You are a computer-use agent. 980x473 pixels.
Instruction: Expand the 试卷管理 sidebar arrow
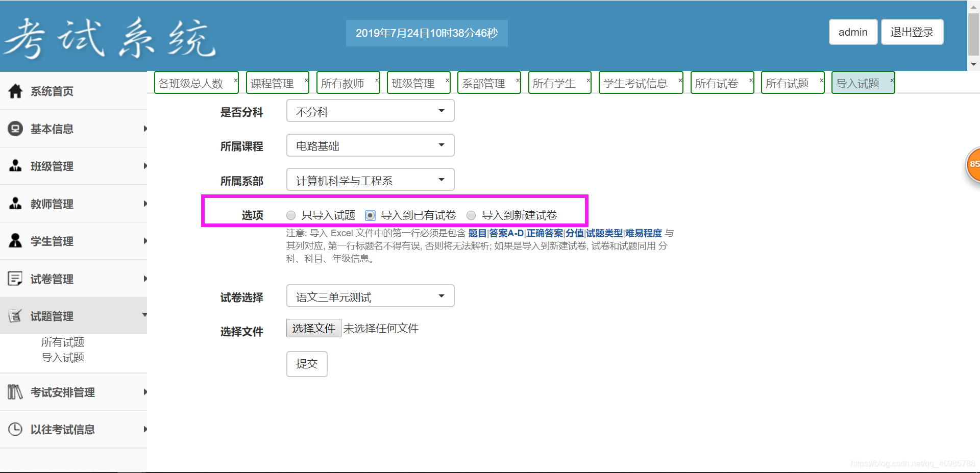[x=145, y=279]
